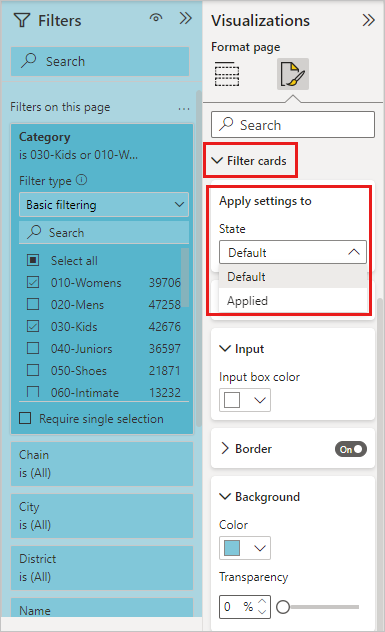Check the 050-Shoes checkbox
Screen dimensions: 385x632
(x=33, y=370)
